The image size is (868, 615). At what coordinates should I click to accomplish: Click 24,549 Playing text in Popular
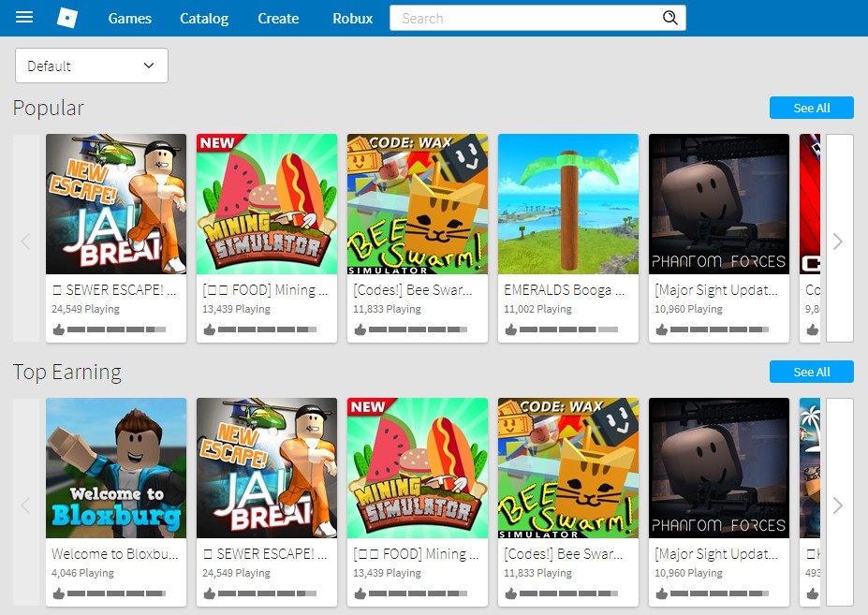86,309
